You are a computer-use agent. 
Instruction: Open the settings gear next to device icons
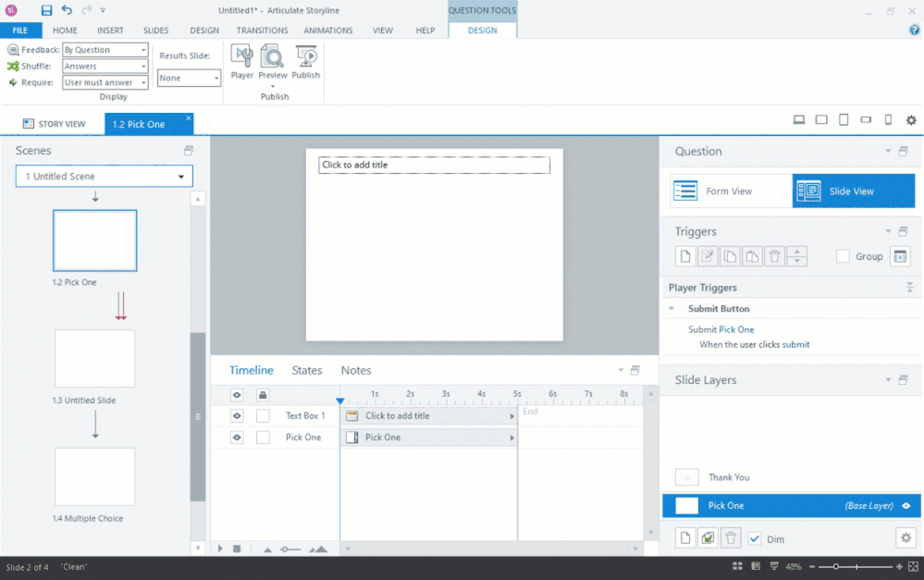pyautogui.click(x=911, y=120)
